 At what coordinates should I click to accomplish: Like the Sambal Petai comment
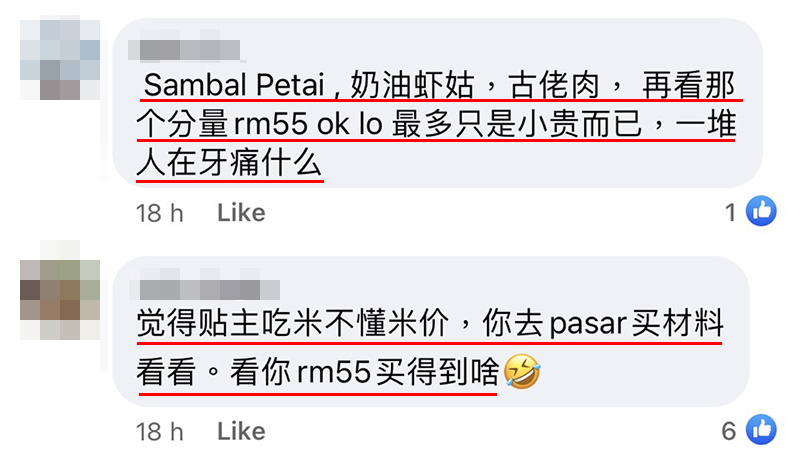click(241, 213)
